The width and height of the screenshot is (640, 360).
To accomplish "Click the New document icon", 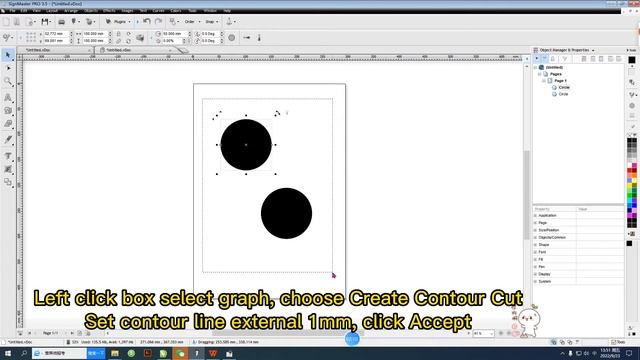I will click(6, 22).
